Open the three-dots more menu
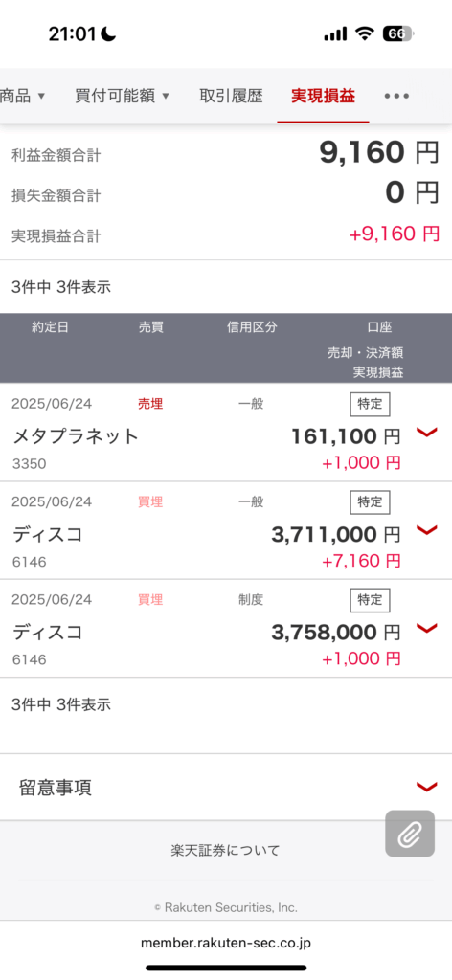This screenshot has width=452, height=980. click(x=396, y=97)
